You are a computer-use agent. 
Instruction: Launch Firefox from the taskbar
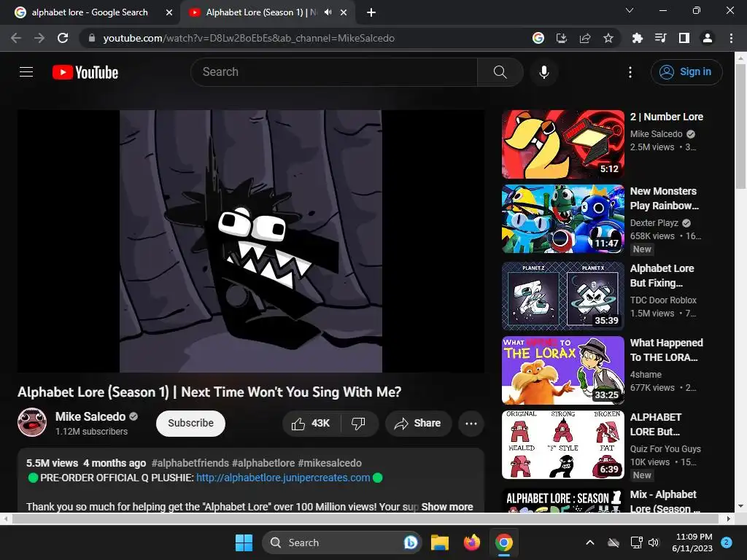[x=472, y=542]
